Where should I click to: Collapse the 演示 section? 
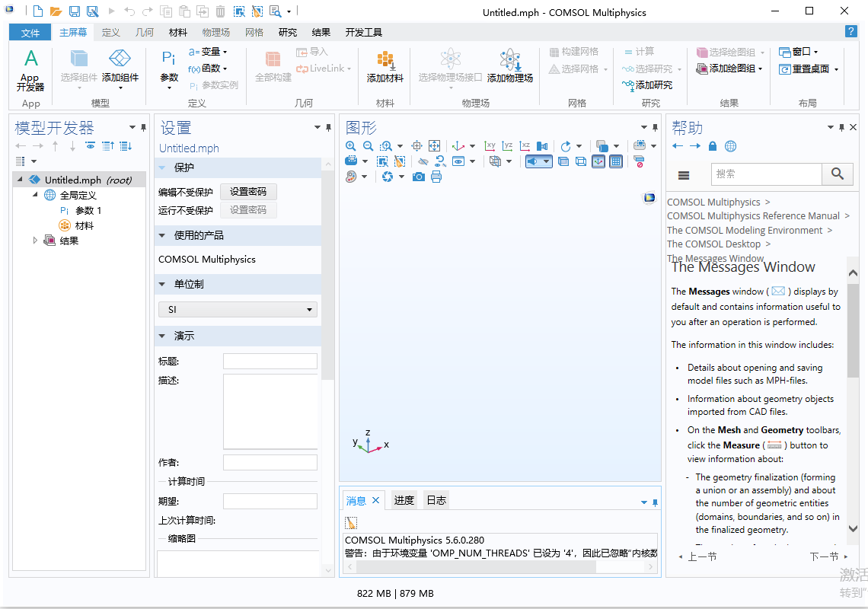point(162,336)
